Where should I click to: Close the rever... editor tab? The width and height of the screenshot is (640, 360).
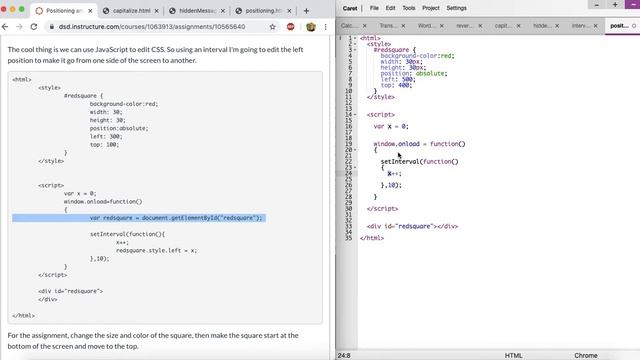tap(480, 26)
